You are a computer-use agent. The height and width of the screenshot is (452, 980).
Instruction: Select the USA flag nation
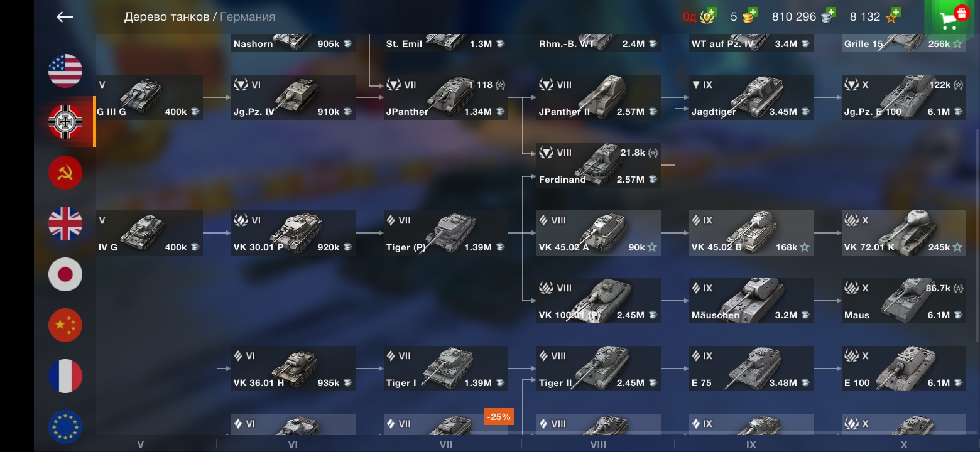[65, 70]
